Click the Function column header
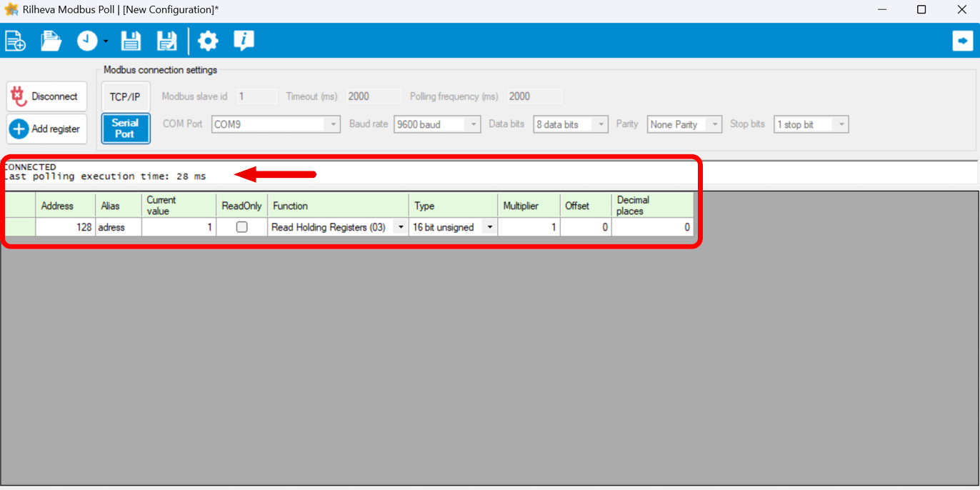 click(339, 206)
